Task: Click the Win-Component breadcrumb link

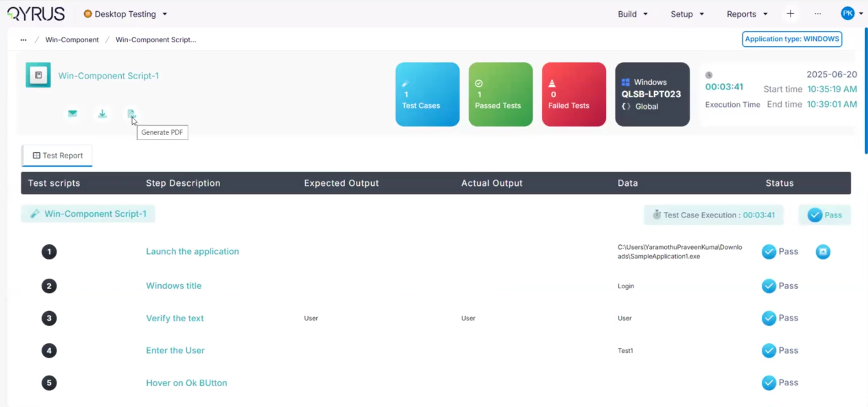Action: click(72, 40)
